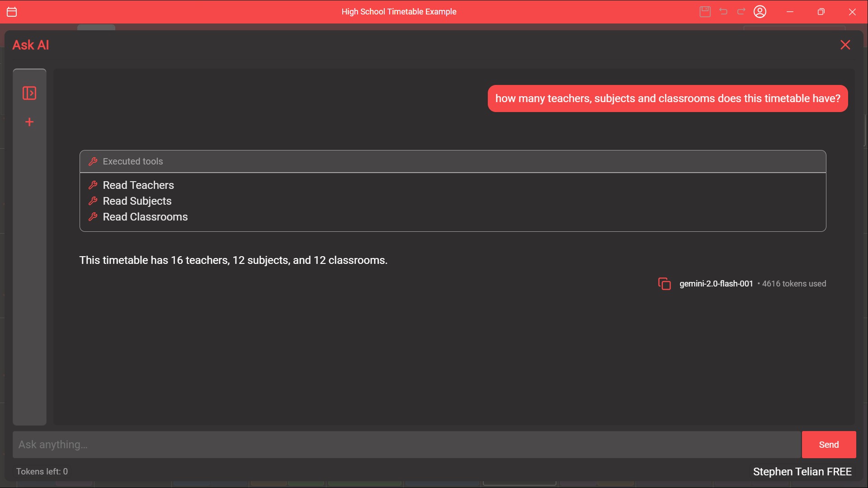
Task: Focus the Ask anything input field
Action: tap(406, 445)
